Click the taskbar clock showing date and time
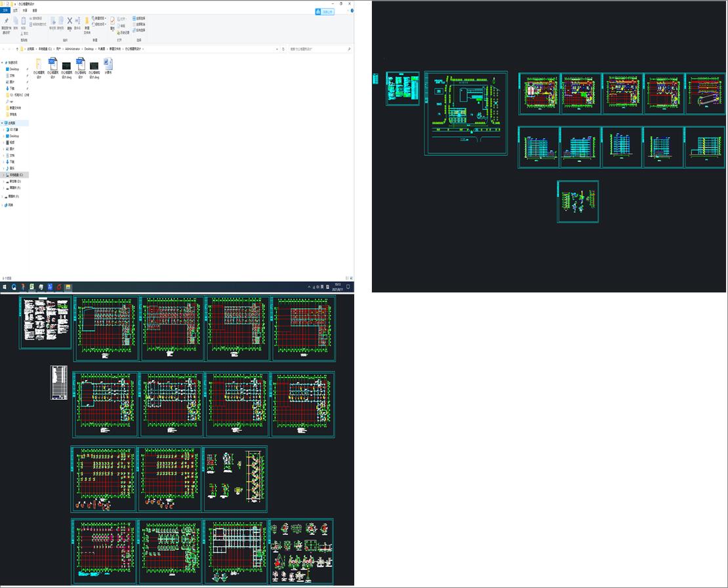The image size is (728, 588). (x=338, y=287)
